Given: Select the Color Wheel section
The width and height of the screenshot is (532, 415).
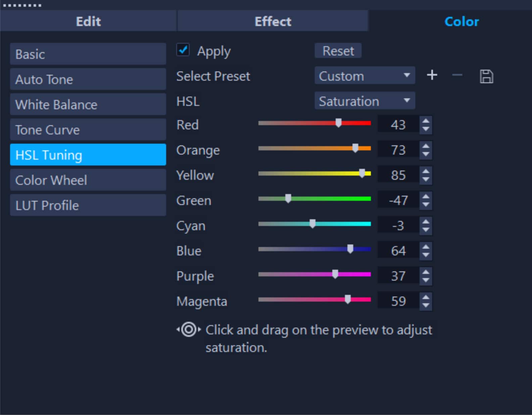Looking at the screenshot, I should [88, 180].
